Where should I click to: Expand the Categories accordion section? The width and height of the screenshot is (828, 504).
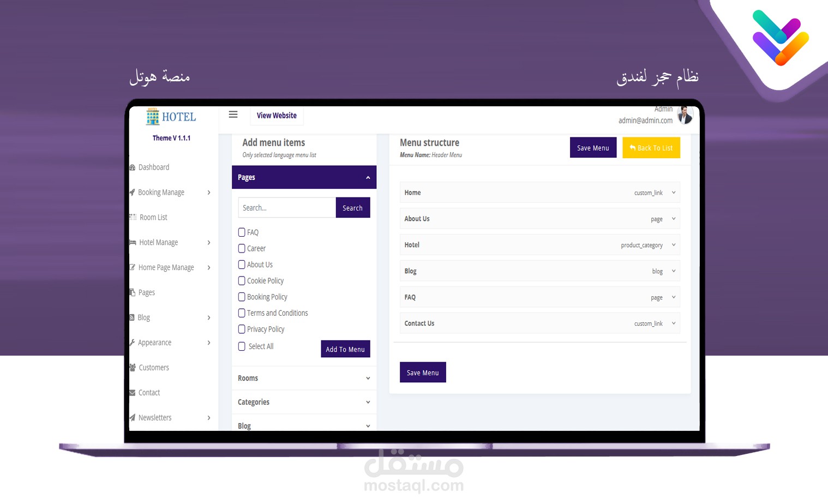[304, 402]
